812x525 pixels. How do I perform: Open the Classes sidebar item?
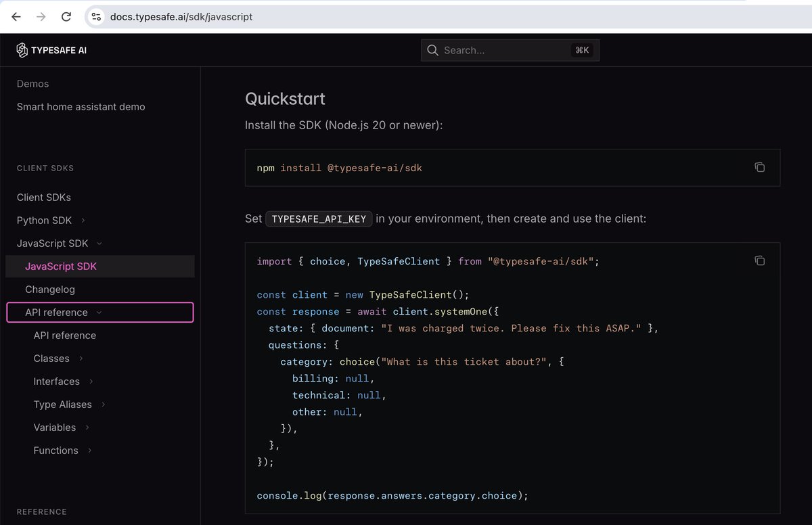(51, 359)
